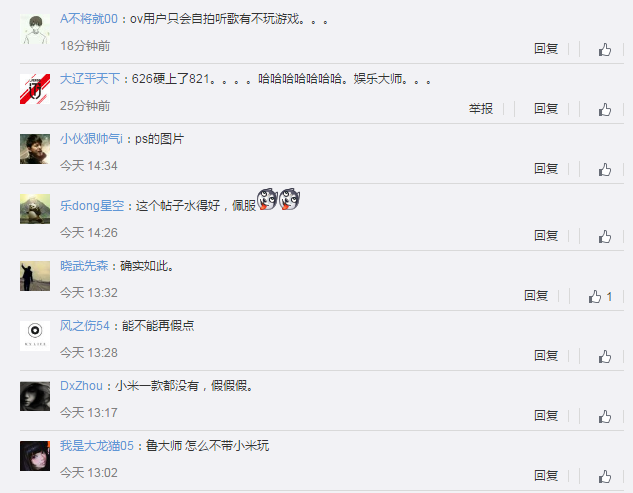Reply to A不将就00's comment

pos(546,49)
